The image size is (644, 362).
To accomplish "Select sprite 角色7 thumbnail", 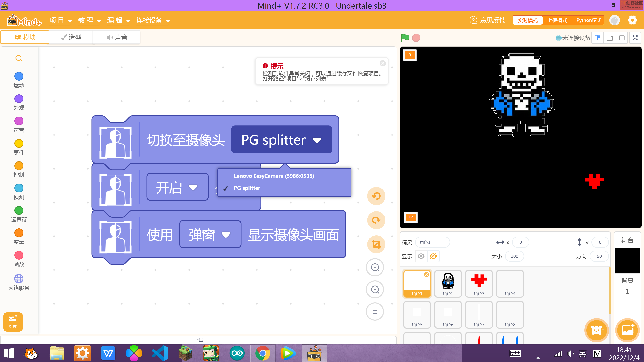I will pos(479,315).
